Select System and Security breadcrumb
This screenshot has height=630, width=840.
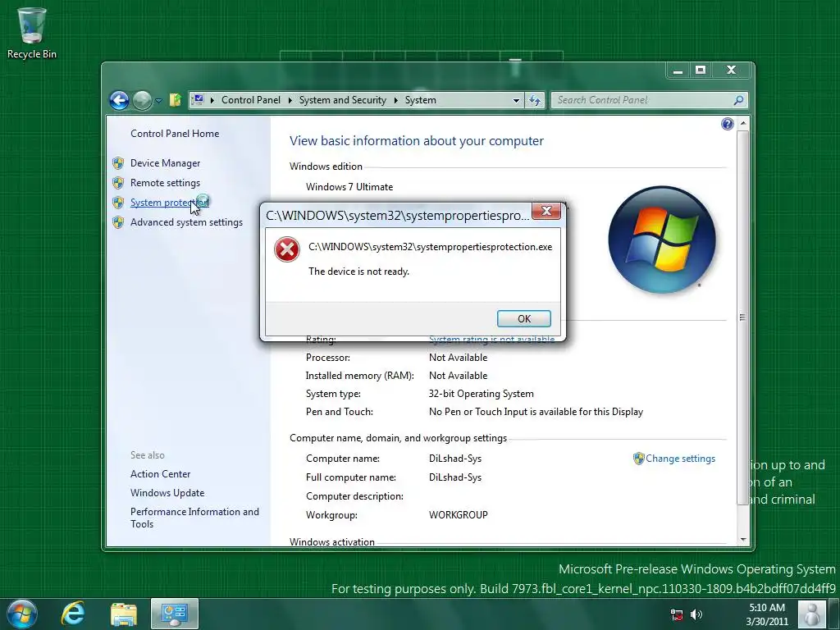tap(342, 100)
